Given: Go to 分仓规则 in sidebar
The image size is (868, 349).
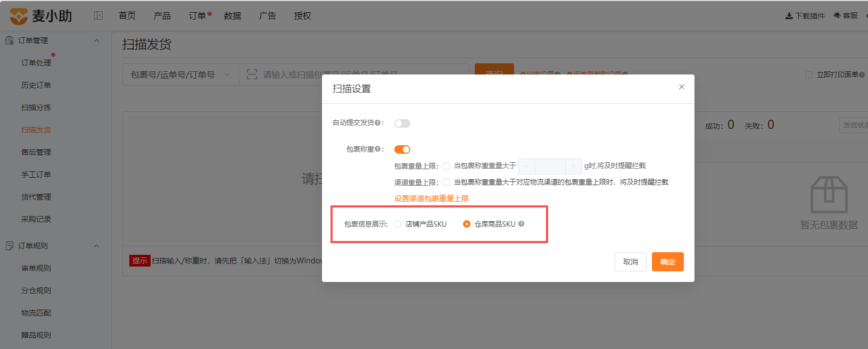Looking at the screenshot, I should click(36, 290).
